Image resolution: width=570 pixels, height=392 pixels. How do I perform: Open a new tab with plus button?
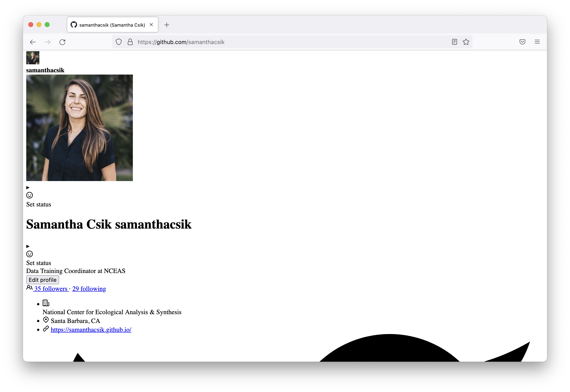point(167,25)
